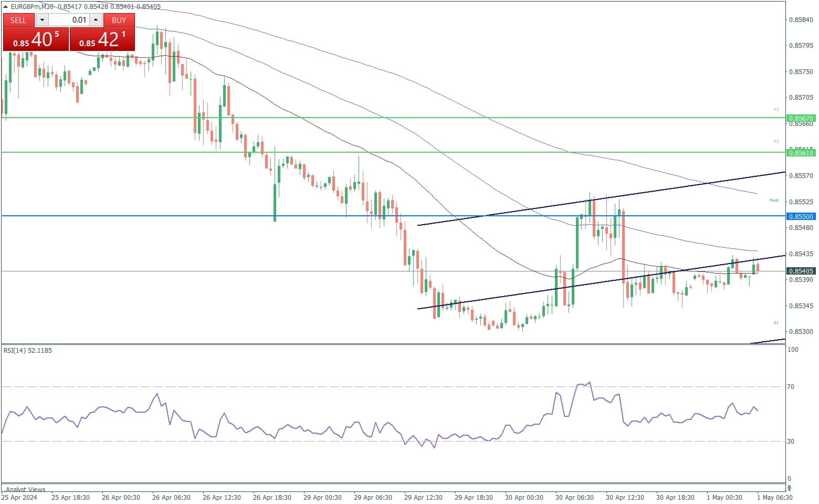
Task: Select the 0.01 volume input field
Action: pyautogui.click(x=69, y=20)
